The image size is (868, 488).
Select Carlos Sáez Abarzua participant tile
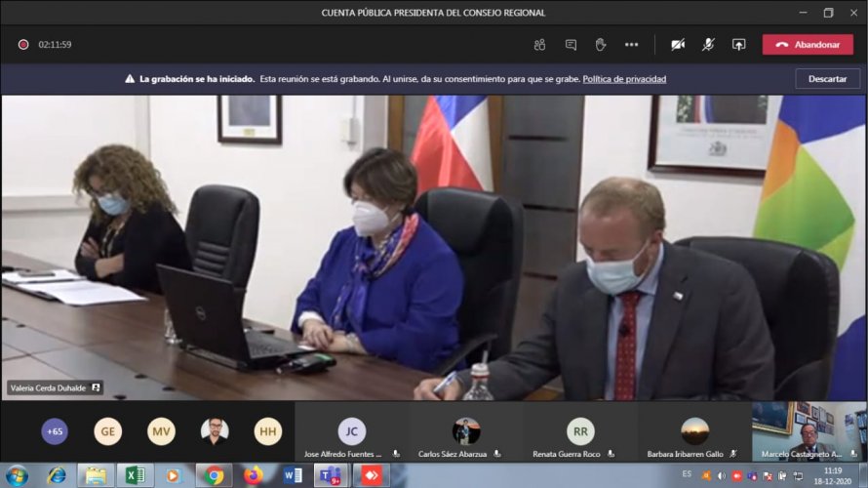point(466,431)
